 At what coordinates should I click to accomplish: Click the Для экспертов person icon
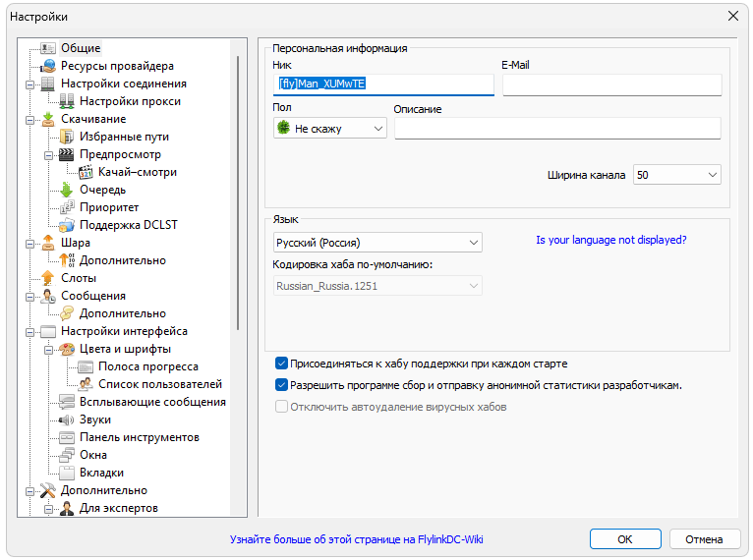tap(67, 508)
